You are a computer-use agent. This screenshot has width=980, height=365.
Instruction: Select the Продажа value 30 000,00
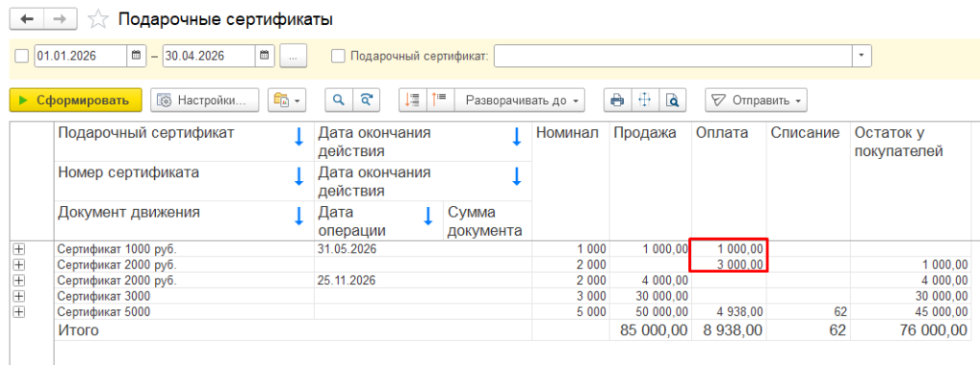click(x=650, y=295)
